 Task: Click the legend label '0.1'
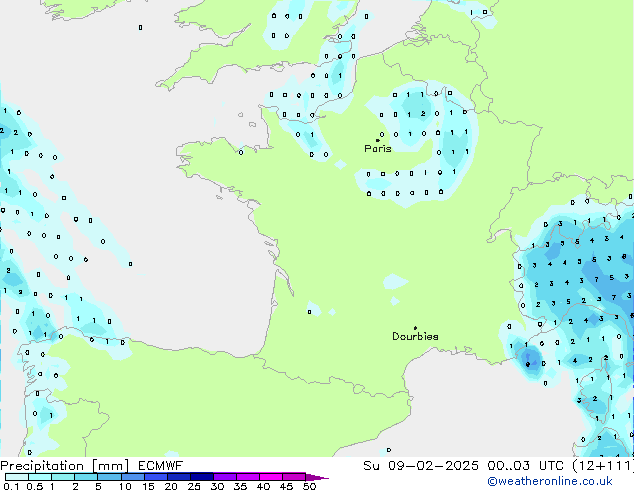11,486
